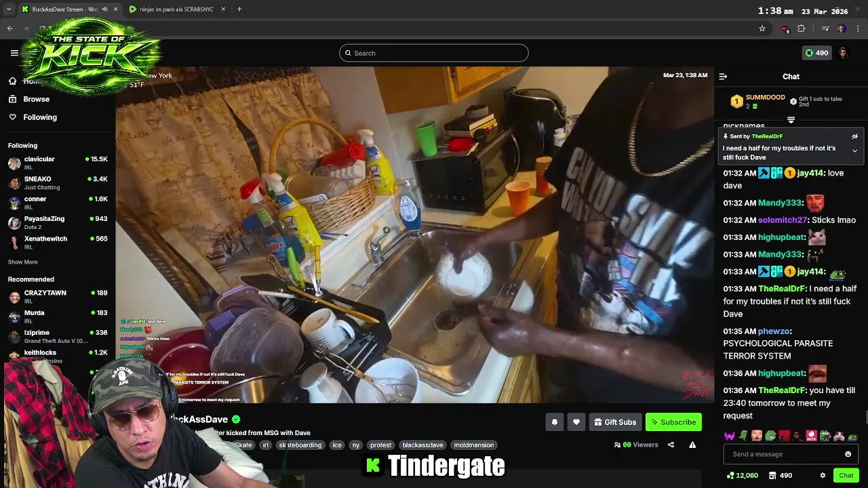This screenshot has height=488, width=868.
Task: Click the 69 Viewers count
Action: (636, 445)
